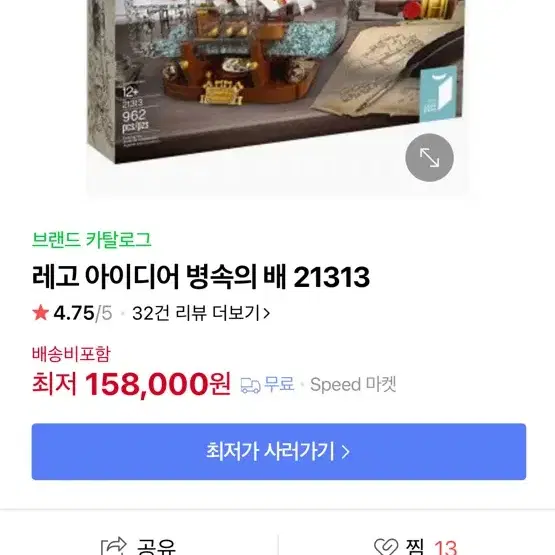The height and width of the screenshot is (555, 555).
Task: Tap the share arrow icon
Action: coord(114,546)
